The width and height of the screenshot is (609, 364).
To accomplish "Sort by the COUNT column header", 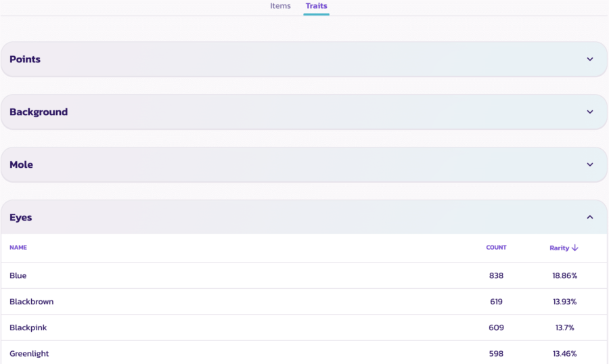I will click(496, 248).
